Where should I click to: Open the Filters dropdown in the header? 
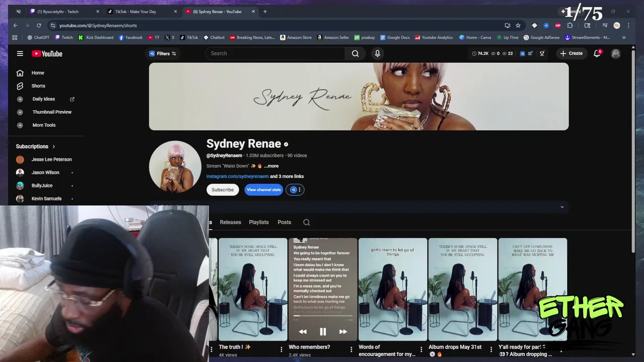pos(163,53)
